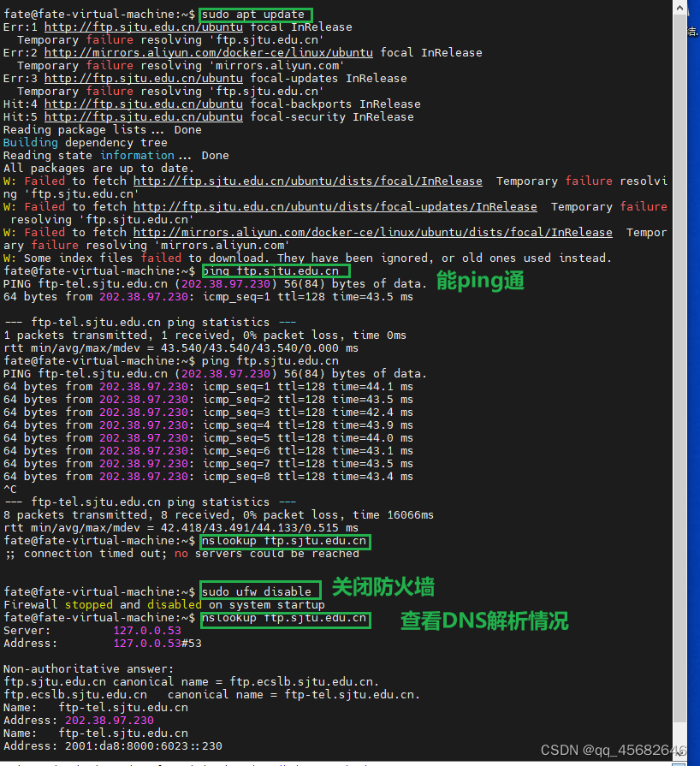The width and height of the screenshot is (700, 766).
Task: Click the '关闭防火墙' annotation text
Action: pyautogui.click(x=382, y=587)
